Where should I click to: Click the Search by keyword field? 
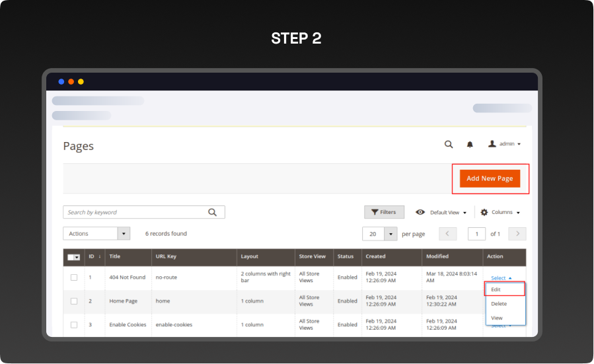(x=135, y=212)
